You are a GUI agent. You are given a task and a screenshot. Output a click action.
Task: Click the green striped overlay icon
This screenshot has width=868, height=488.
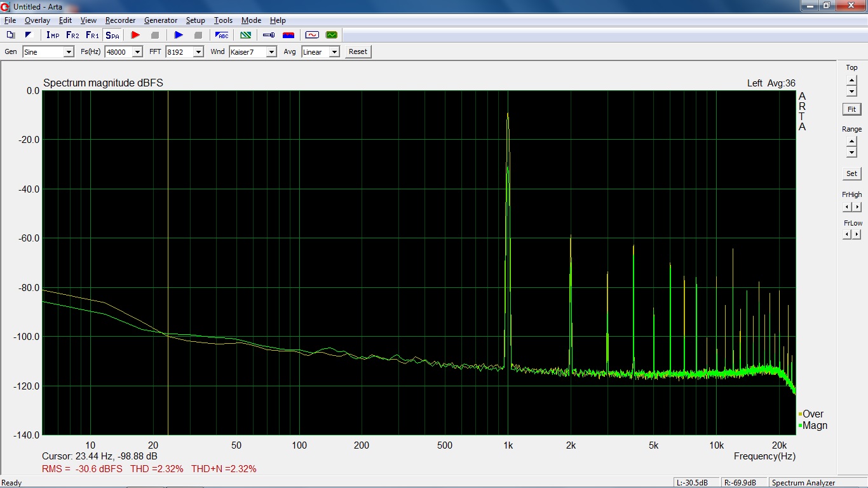click(x=245, y=35)
